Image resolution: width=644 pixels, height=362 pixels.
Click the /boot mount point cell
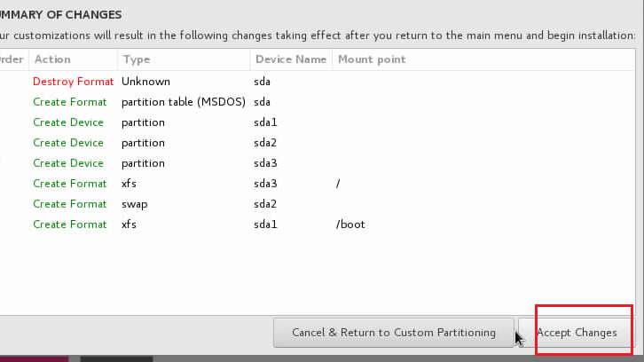tap(350, 224)
